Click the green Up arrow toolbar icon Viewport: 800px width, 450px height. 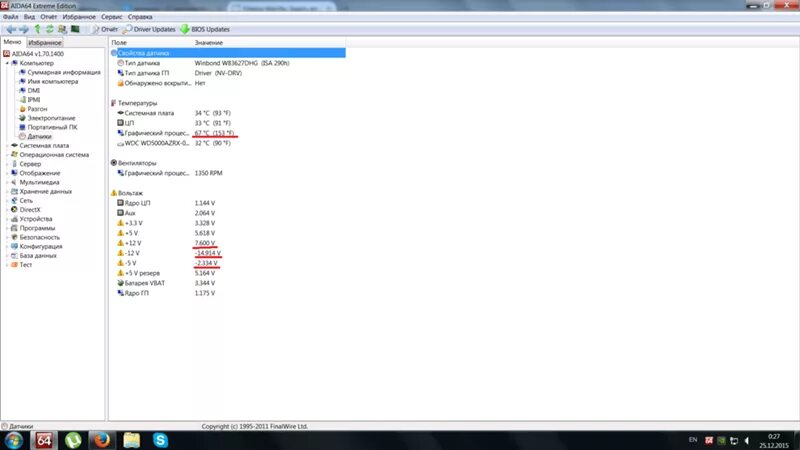click(37, 29)
